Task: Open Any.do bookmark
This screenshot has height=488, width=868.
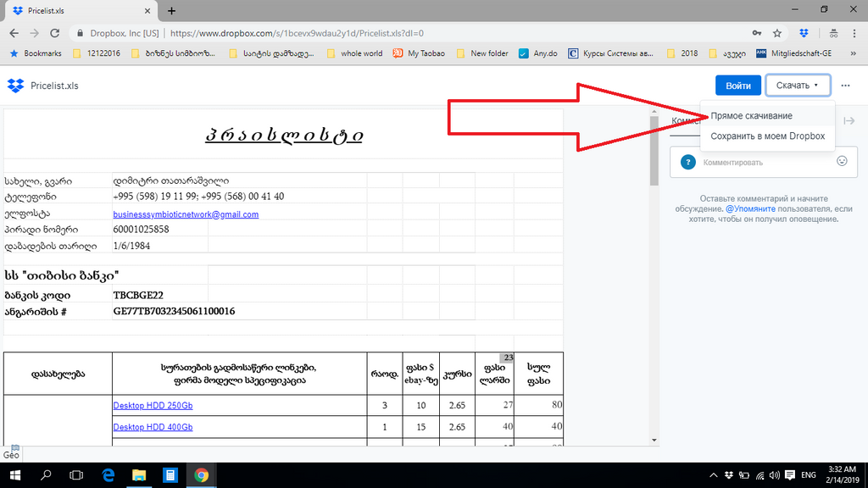Action: (x=537, y=53)
